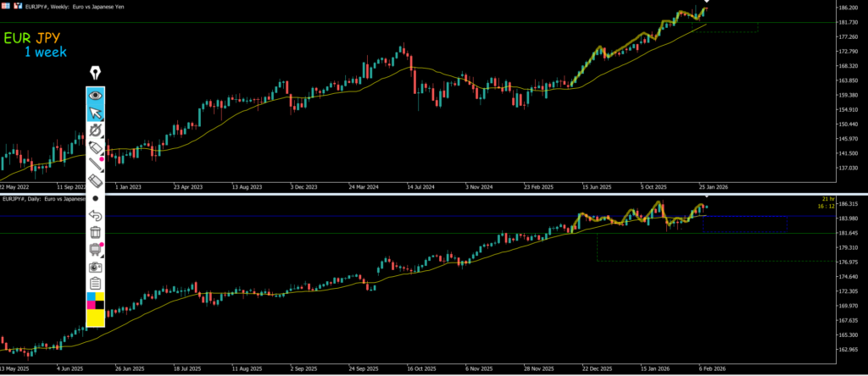Select the crossed-out pen tool
Image resolution: width=868 pixels, height=376 pixels.
coord(96,130)
